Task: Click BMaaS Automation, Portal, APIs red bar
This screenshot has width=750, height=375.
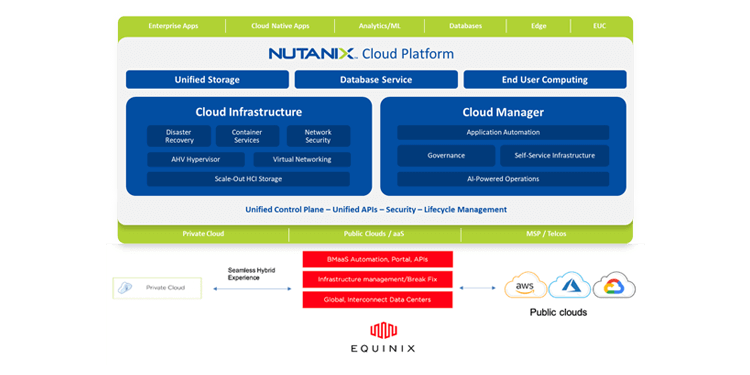Action: tap(377, 259)
